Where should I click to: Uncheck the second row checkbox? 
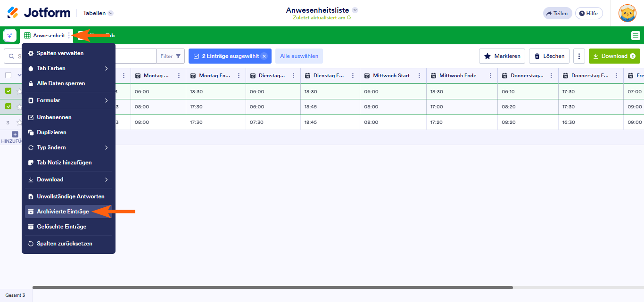(x=8, y=106)
